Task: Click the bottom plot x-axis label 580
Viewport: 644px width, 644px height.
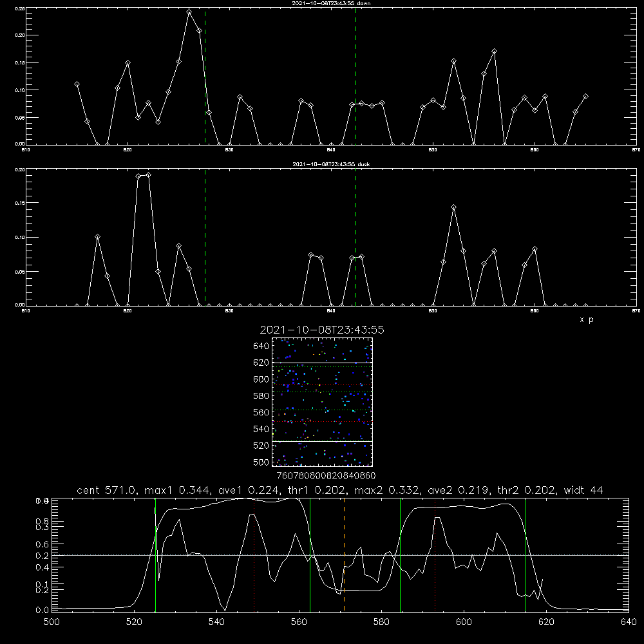Action: pos(381,622)
